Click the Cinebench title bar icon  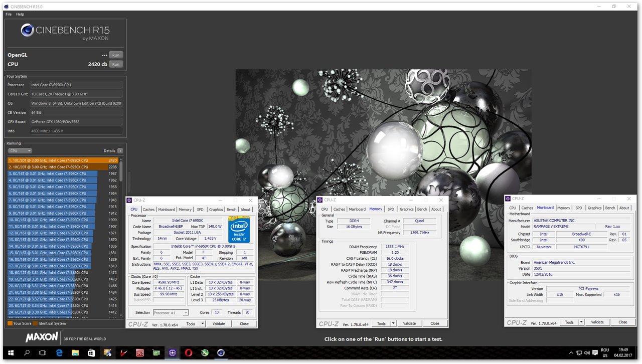click(6, 7)
